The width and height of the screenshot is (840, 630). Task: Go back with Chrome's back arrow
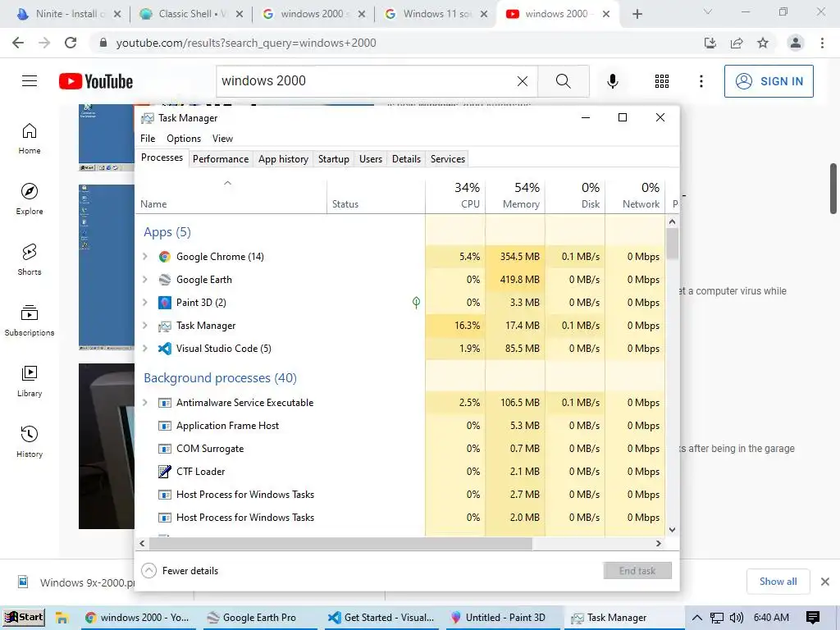18,43
